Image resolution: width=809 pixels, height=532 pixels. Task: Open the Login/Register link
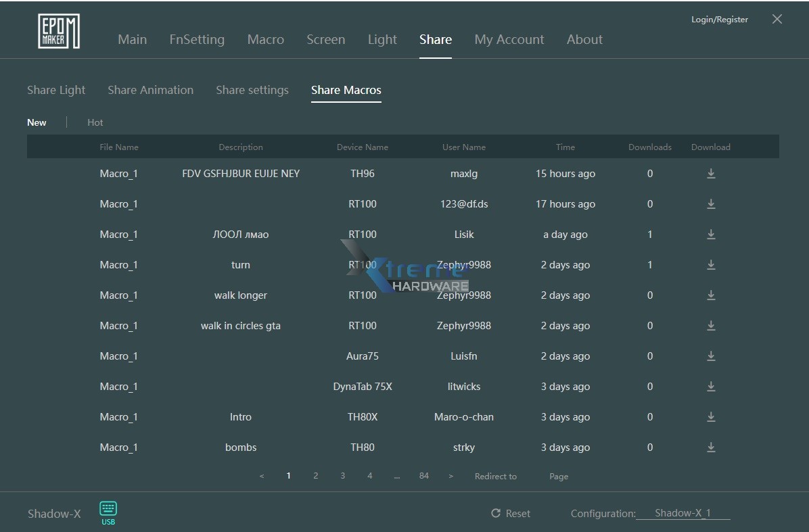tap(719, 20)
